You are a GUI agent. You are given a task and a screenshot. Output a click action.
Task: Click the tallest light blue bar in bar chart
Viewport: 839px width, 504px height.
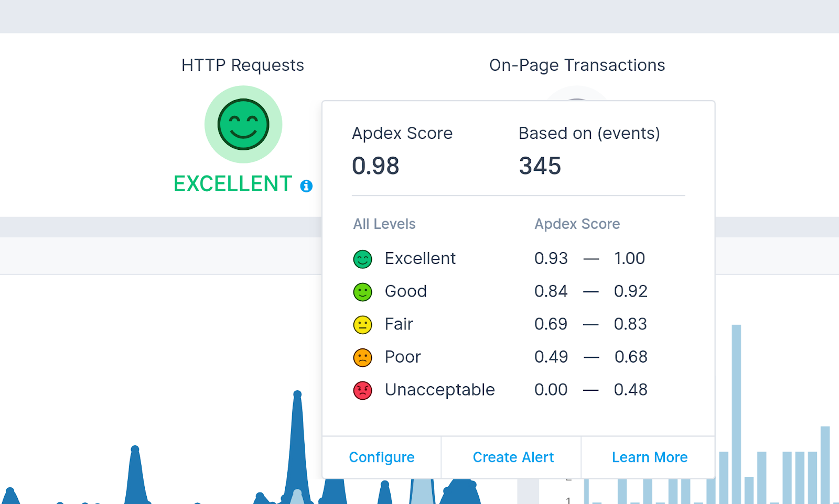pyautogui.click(x=736, y=414)
